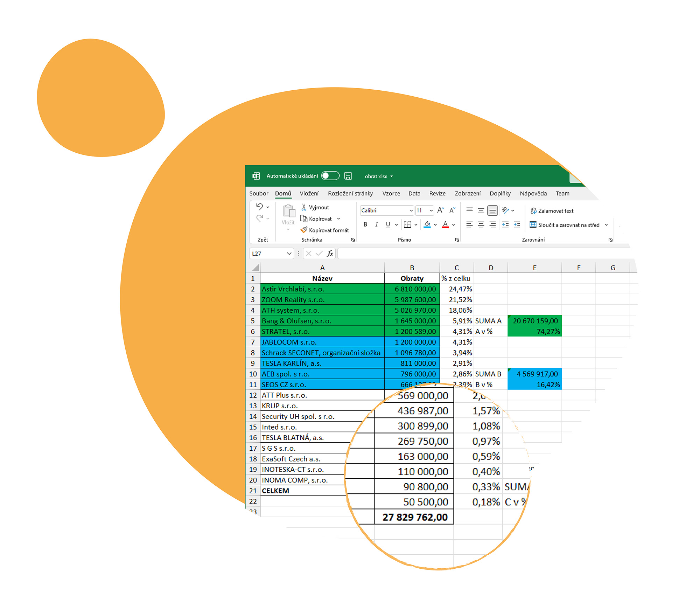Open the Calibri font name dropdown
700x603 pixels.
tap(411, 210)
